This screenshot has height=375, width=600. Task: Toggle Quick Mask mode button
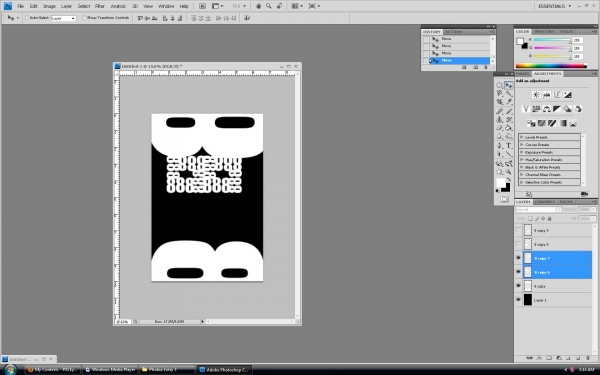point(504,199)
